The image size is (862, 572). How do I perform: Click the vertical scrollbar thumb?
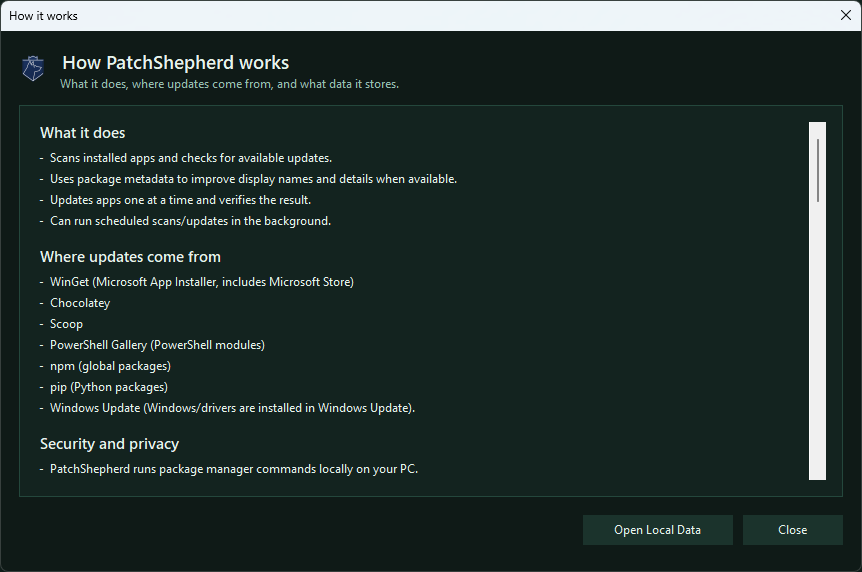click(818, 170)
